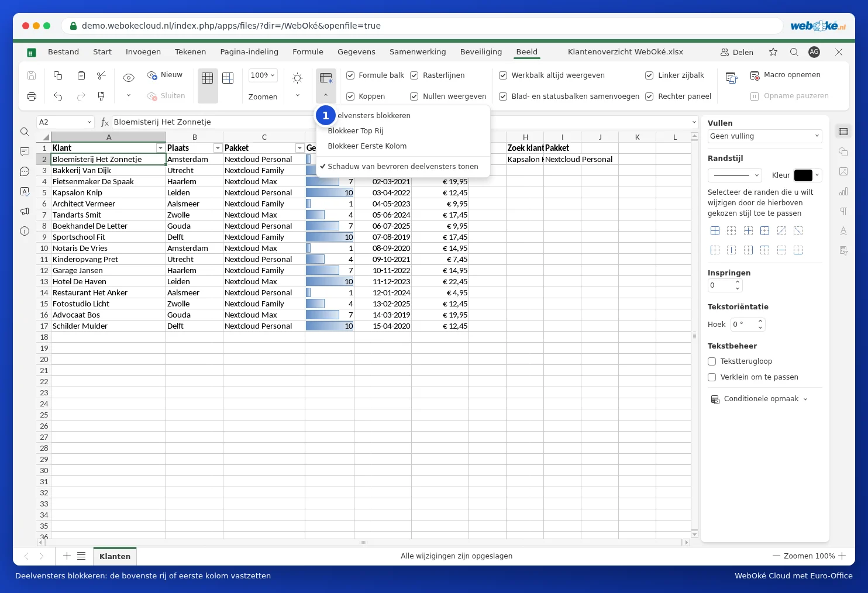The height and width of the screenshot is (593, 868).
Task: Open image settings in right sidebar
Action: (x=843, y=171)
